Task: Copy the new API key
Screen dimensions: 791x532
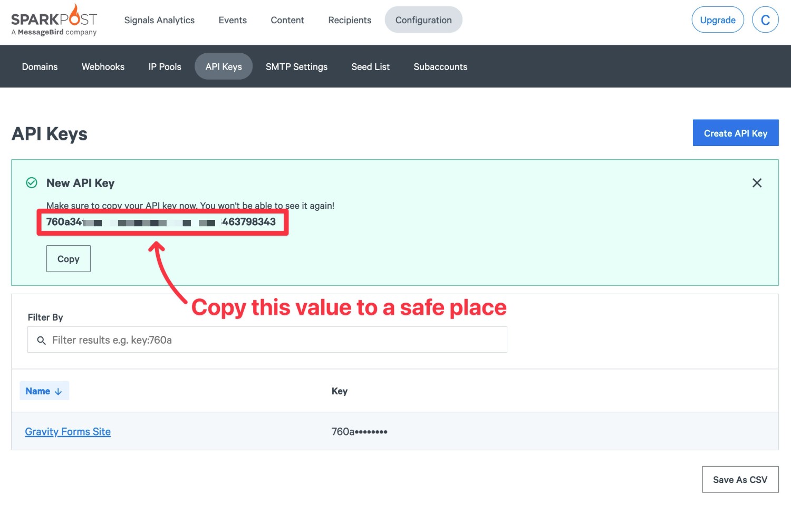Action: coord(69,259)
